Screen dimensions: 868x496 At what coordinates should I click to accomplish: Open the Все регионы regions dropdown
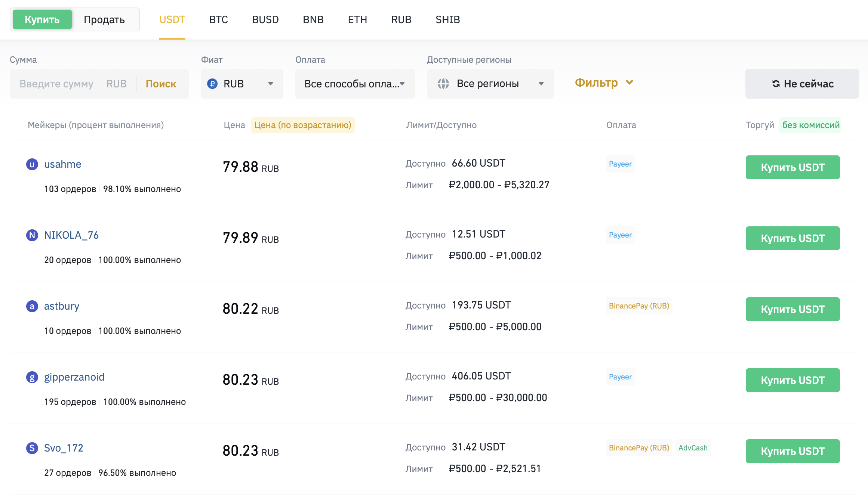490,84
